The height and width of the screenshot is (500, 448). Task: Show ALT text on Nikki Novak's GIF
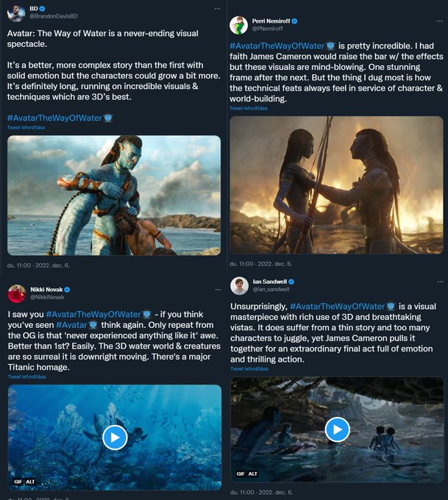click(30, 482)
